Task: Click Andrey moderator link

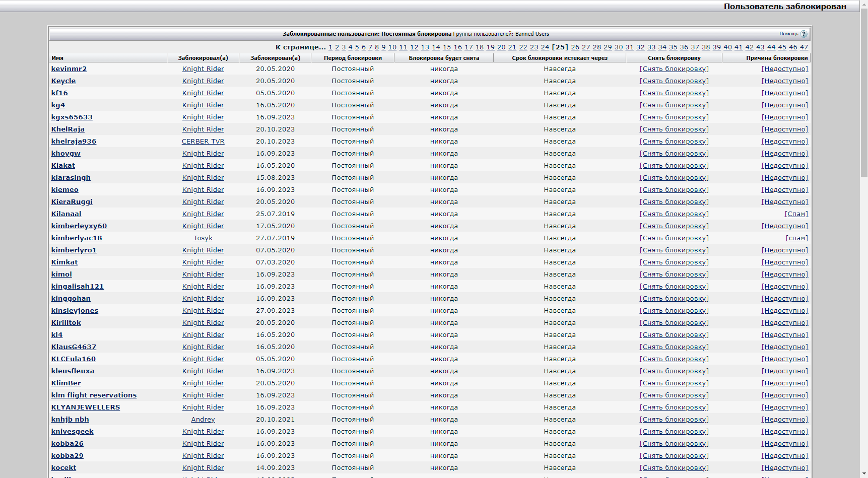Action: (x=203, y=420)
